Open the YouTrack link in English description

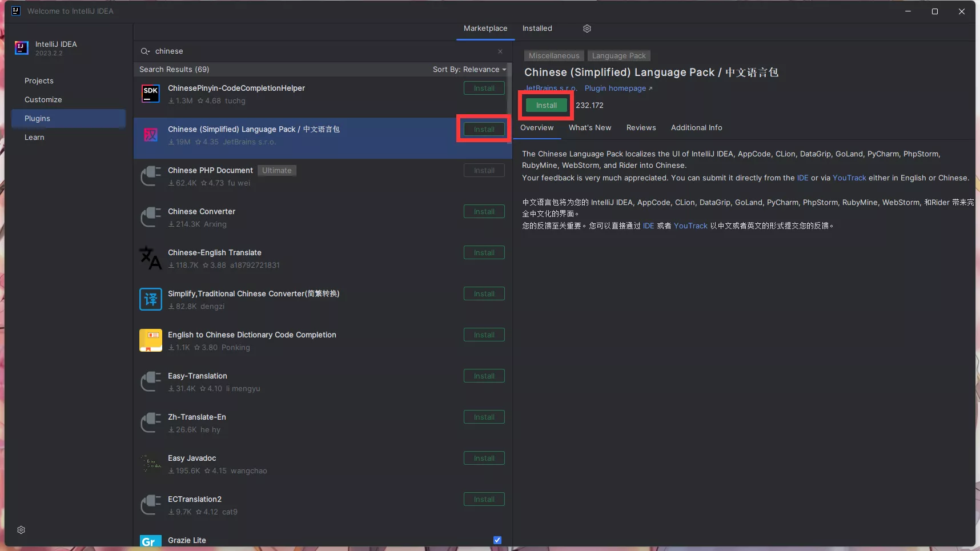[849, 178]
